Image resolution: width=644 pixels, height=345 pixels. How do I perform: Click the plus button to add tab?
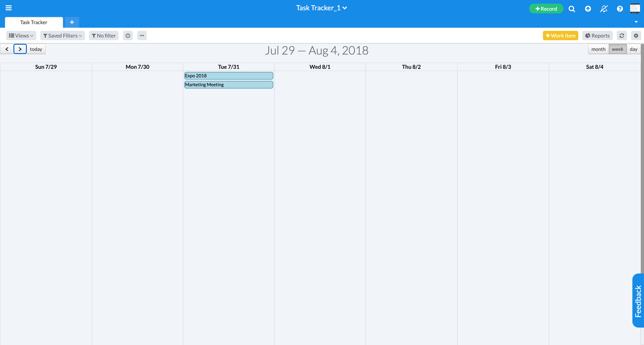pos(72,22)
